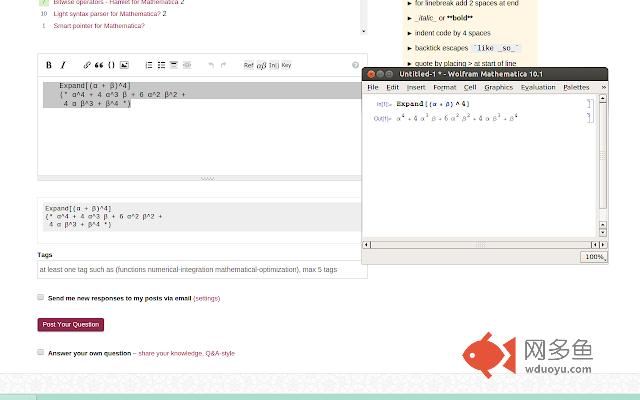The image size is (640, 400).
Task: Add a heading with the heading icon
Action: (173, 65)
